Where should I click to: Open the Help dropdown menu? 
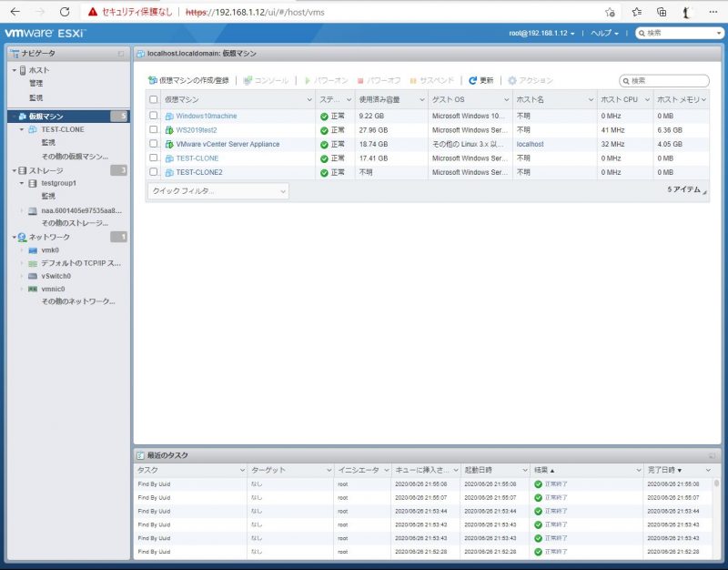[604, 34]
